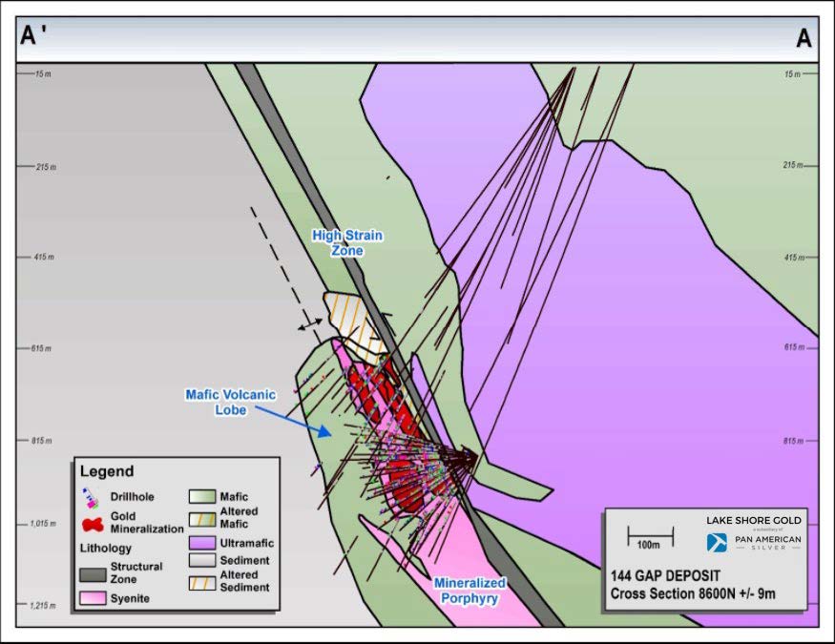
Task: Click the Drillhole icon in the legend
Action: click(91, 495)
